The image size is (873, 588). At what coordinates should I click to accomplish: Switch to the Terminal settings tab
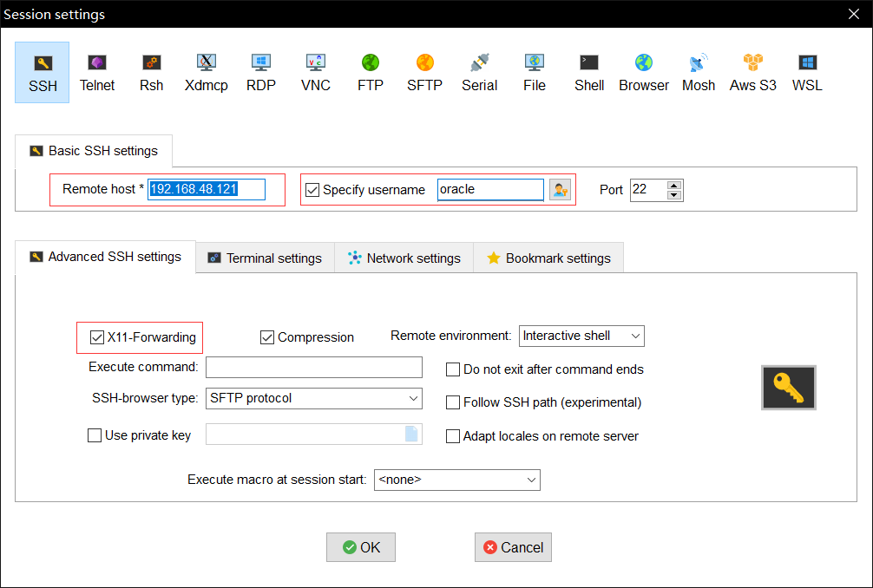coord(265,258)
